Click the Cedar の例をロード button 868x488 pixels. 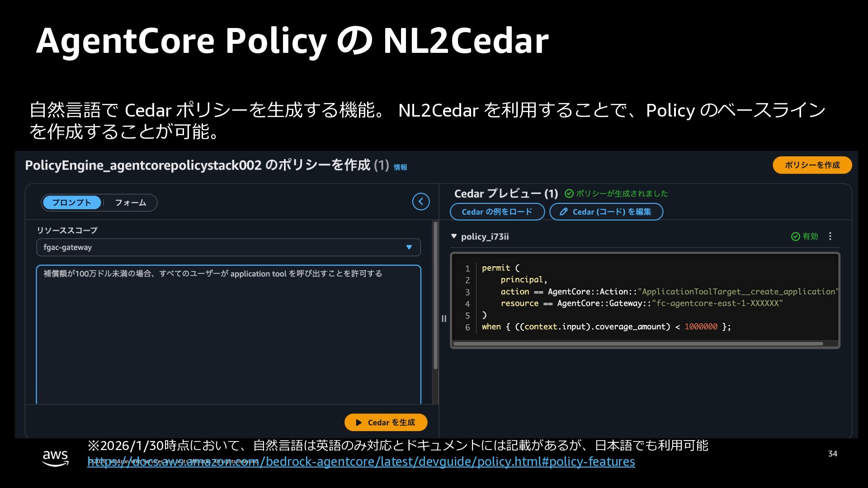pyautogui.click(x=497, y=212)
